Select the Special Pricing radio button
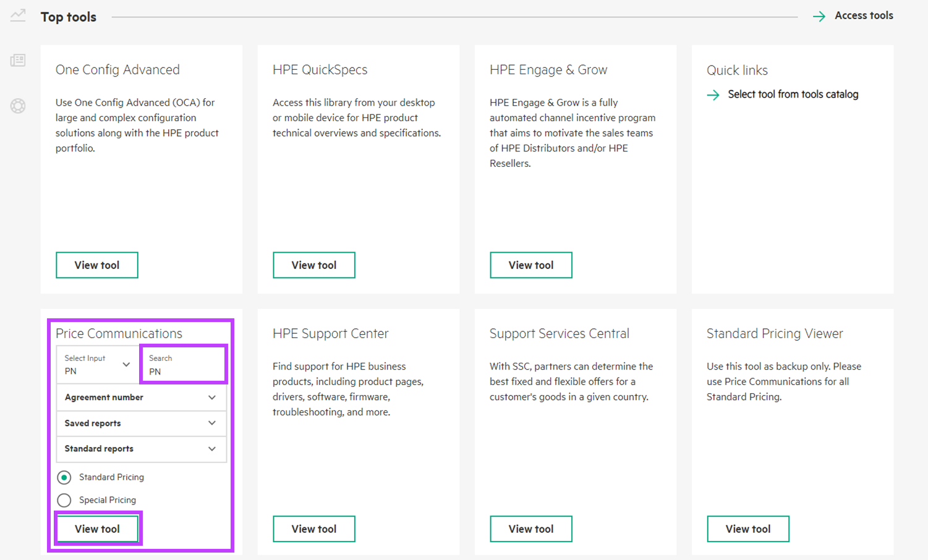The width and height of the screenshot is (928, 560). tap(64, 500)
